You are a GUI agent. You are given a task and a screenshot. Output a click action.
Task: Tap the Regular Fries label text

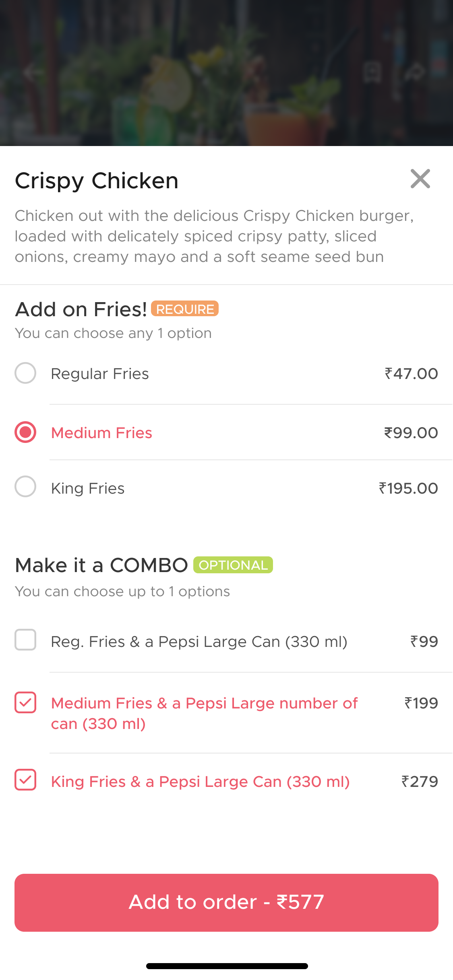(x=100, y=374)
